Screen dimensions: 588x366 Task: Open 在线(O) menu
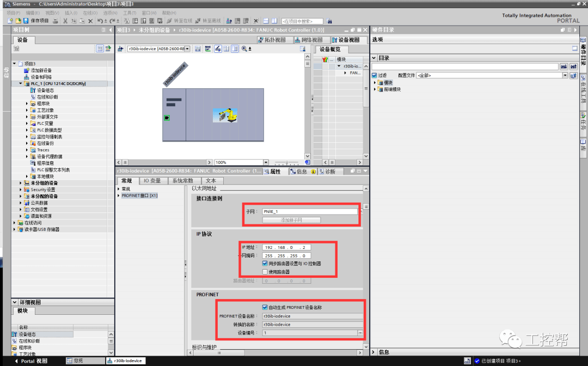[x=90, y=13]
